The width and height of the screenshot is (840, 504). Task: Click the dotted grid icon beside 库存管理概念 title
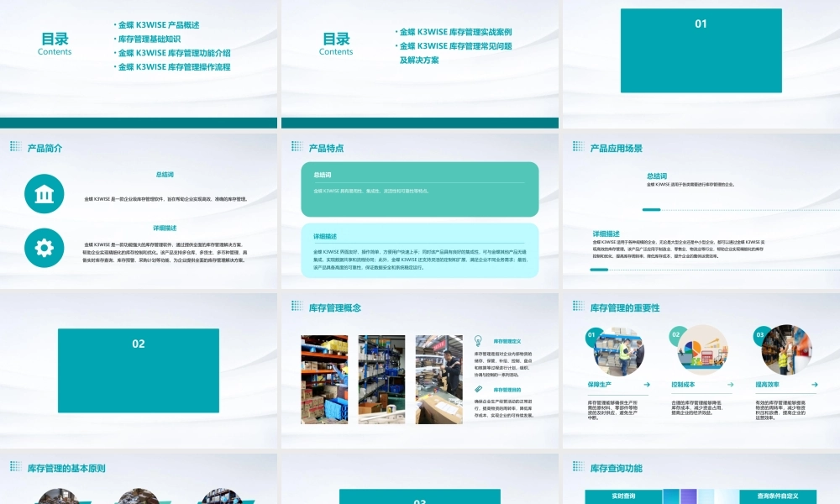tap(297, 306)
